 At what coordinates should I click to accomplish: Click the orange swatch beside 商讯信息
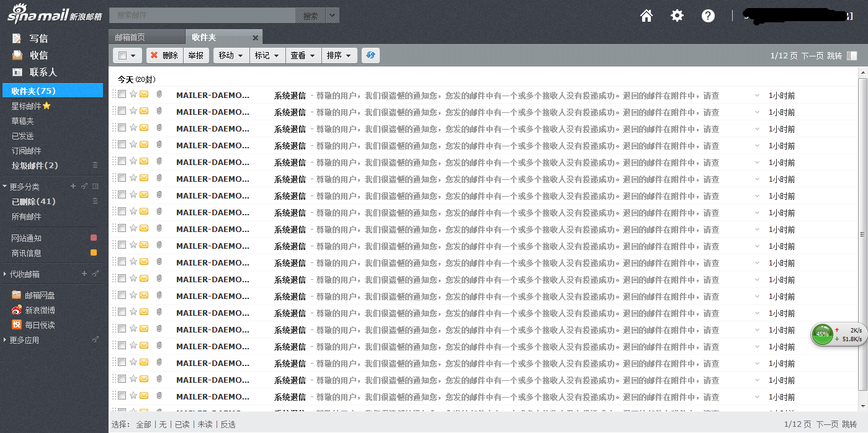[x=94, y=252]
